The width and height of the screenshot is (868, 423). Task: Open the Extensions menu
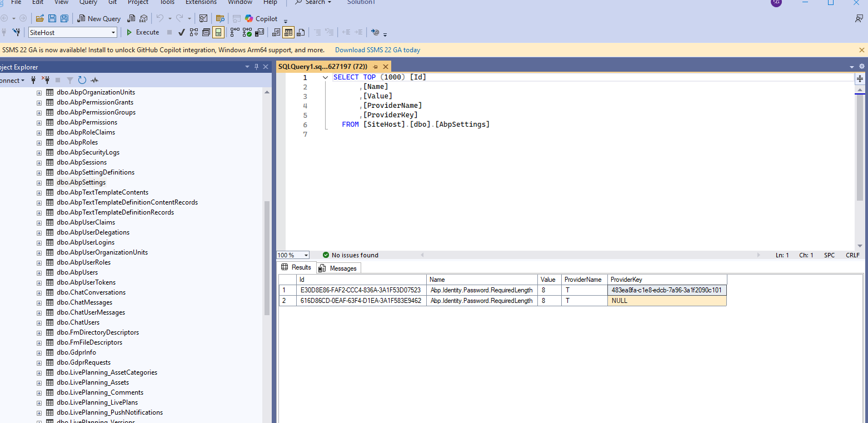(x=201, y=2)
